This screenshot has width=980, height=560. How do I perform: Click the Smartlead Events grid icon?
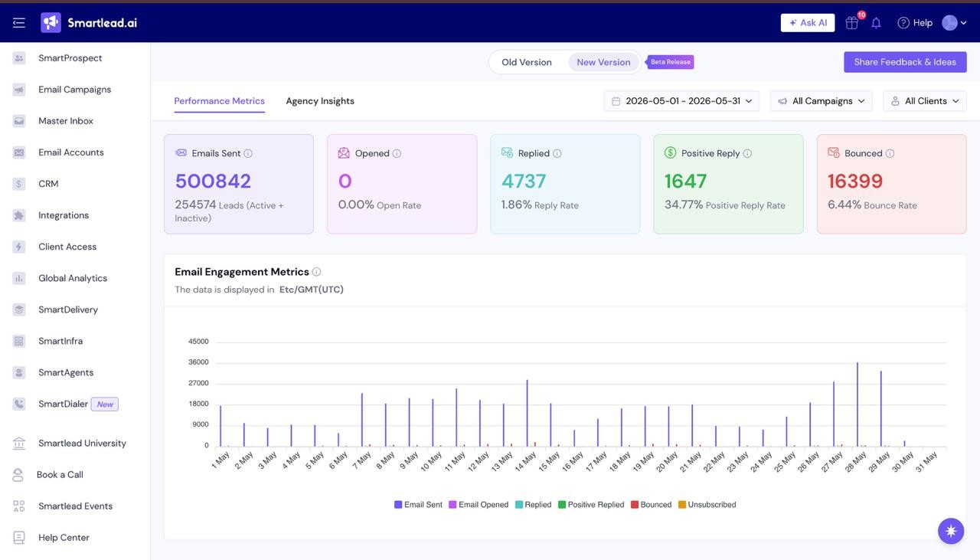(19, 506)
